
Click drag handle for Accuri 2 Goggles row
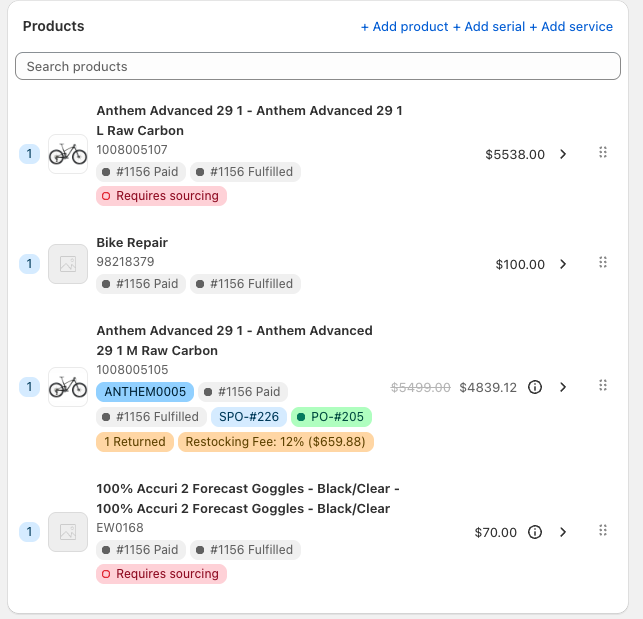coord(602,531)
